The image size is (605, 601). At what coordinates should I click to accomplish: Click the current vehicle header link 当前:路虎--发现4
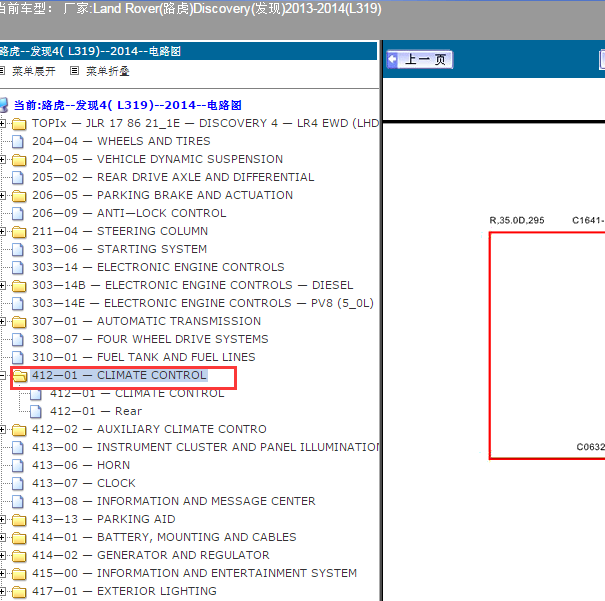[x=128, y=105]
